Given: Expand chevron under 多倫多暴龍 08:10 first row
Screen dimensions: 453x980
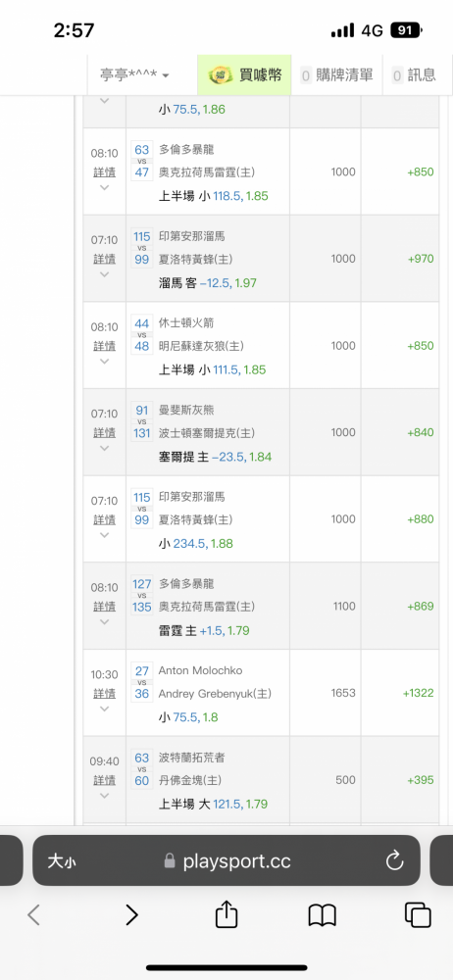Looking at the screenshot, I should tap(105, 187).
